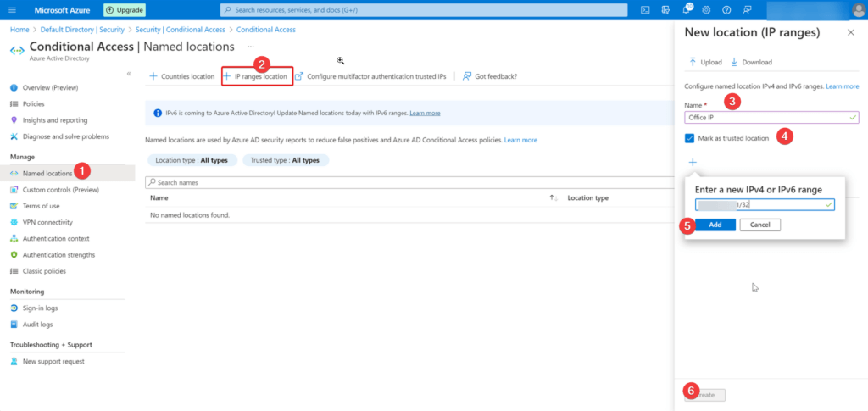Screen dimensions: 868x411
Task: Sort by the Name column header
Action: click(x=159, y=198)
